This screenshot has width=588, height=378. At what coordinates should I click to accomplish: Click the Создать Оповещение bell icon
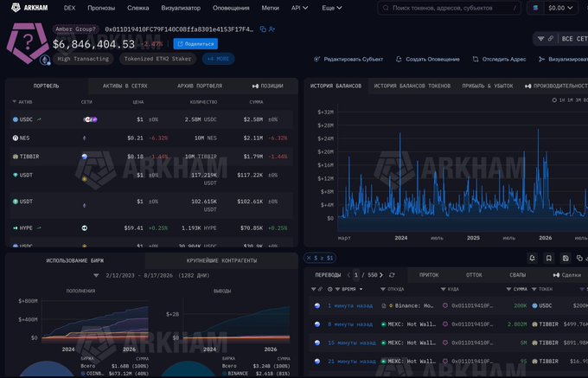coord(399,59)
